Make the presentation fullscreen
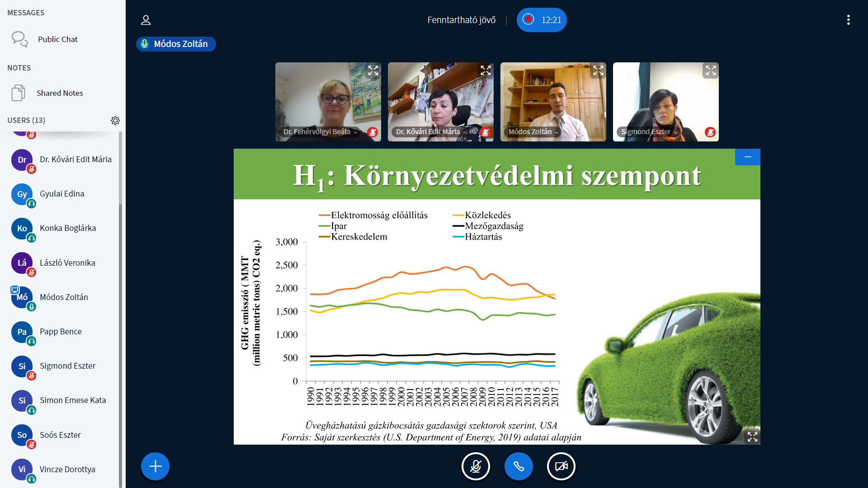The width and height of the screenshot is (868, 488). (752, 436)
